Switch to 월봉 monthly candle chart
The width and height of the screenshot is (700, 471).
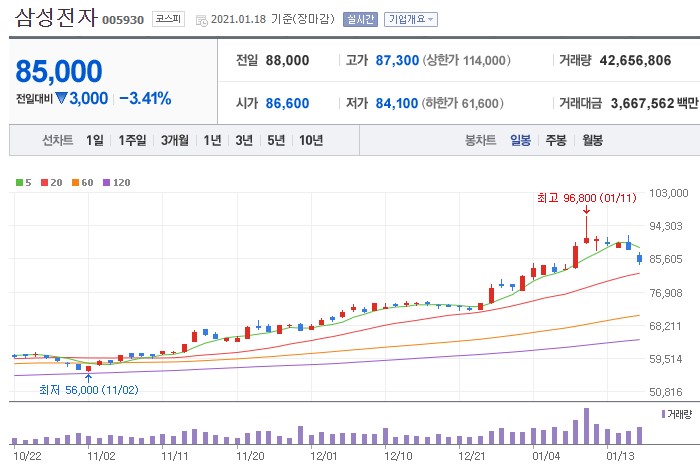(x=592, y=140)
